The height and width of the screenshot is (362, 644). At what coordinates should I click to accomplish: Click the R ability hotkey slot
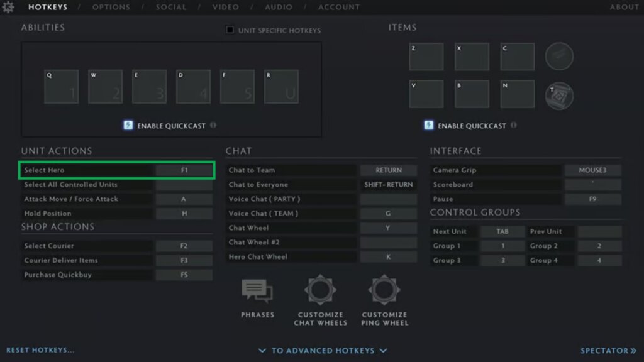click(x=281, y=86)
